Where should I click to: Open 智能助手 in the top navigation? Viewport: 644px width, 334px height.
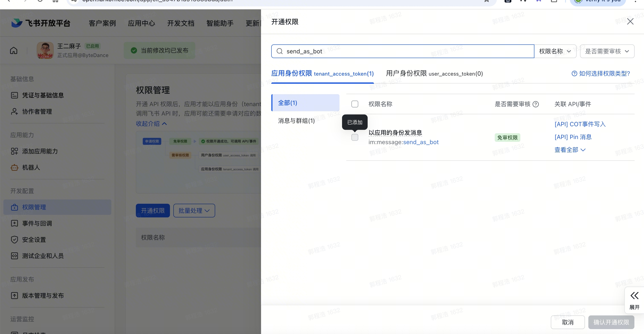tap(220, 23)
